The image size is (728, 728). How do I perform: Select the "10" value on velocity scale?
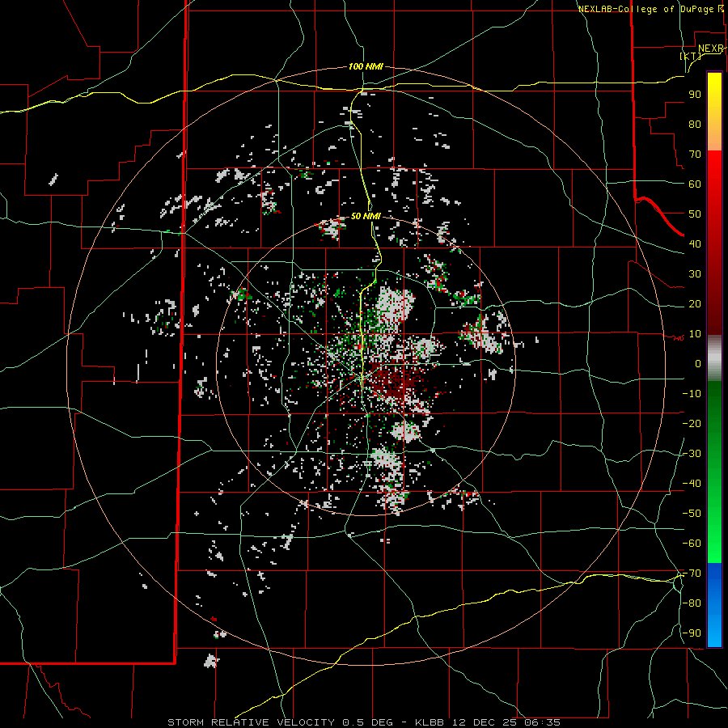695,334
